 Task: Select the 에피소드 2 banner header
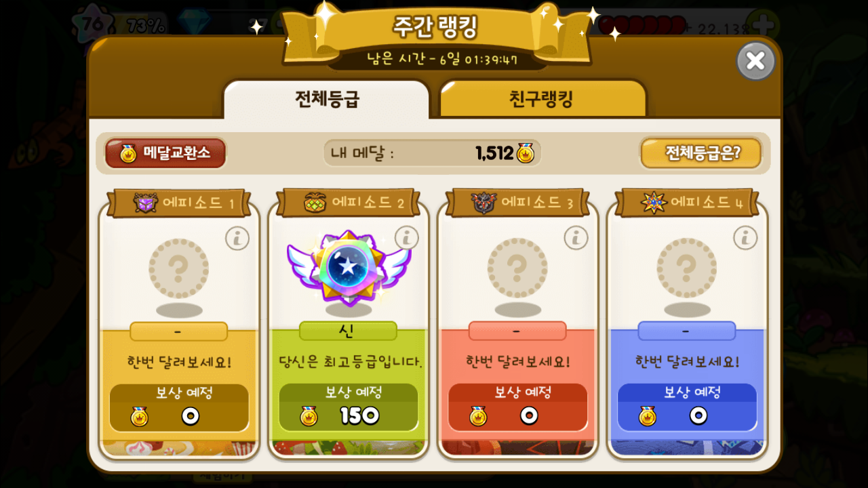(349, 203)
